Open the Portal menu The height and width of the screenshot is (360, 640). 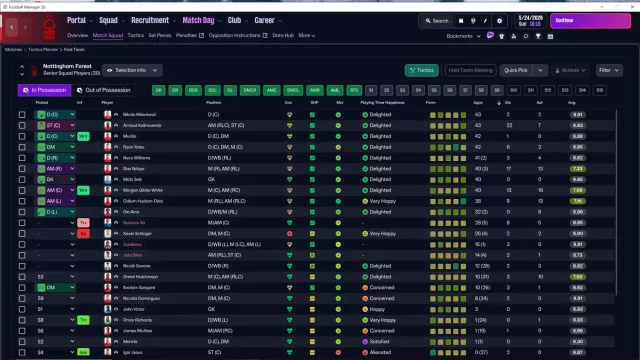80,20
